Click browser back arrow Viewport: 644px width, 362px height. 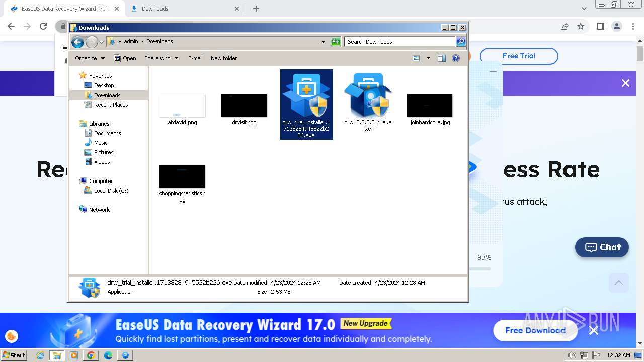11,26
